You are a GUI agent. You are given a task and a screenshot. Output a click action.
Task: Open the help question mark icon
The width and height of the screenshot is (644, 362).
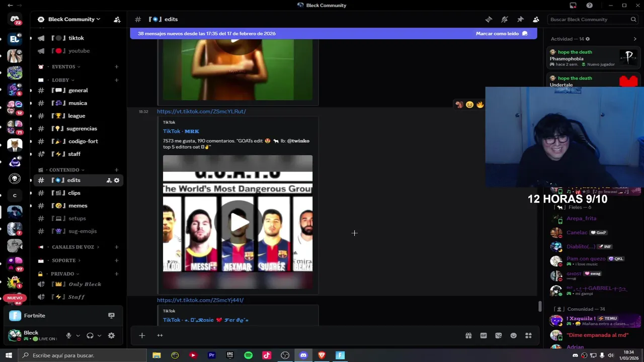pyautogui.click(x=590, y=6)
